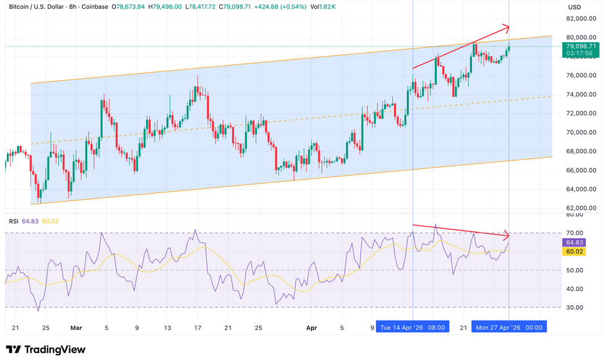Image resolution: width=607 pixels, height=364 pixels.
Task: Open the USD currency selector
Action: [574, 7]
